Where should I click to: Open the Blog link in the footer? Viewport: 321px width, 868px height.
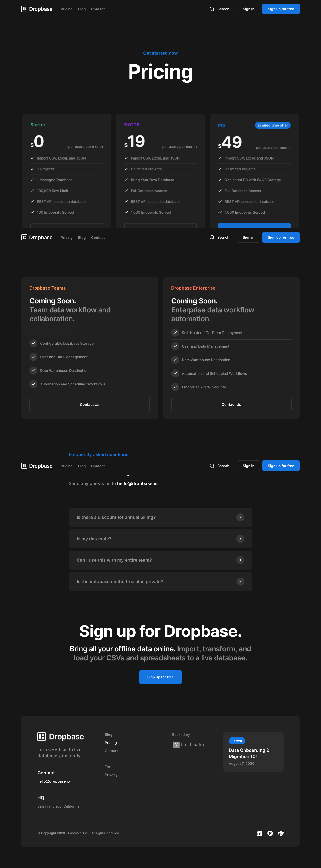tap(109, 735)
